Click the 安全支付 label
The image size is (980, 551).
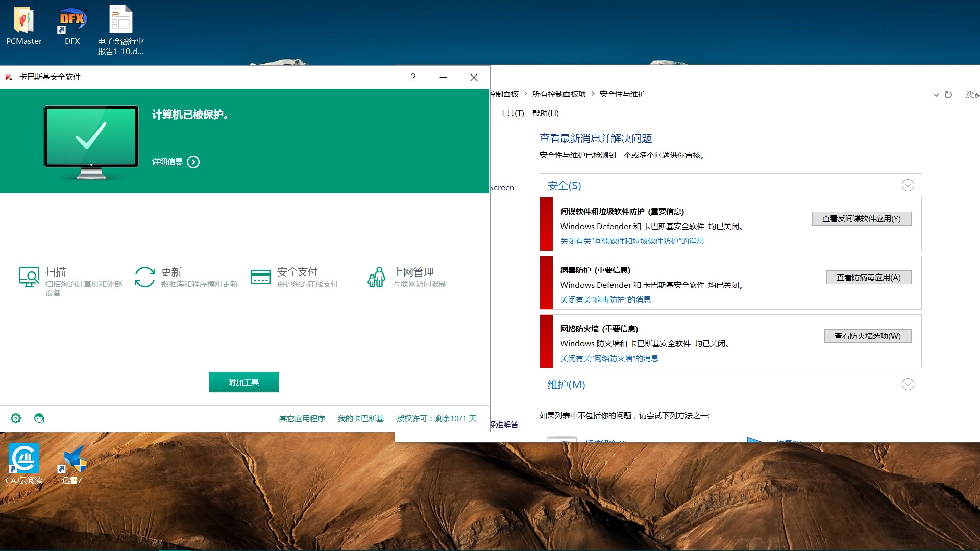[x=297, y=272]
